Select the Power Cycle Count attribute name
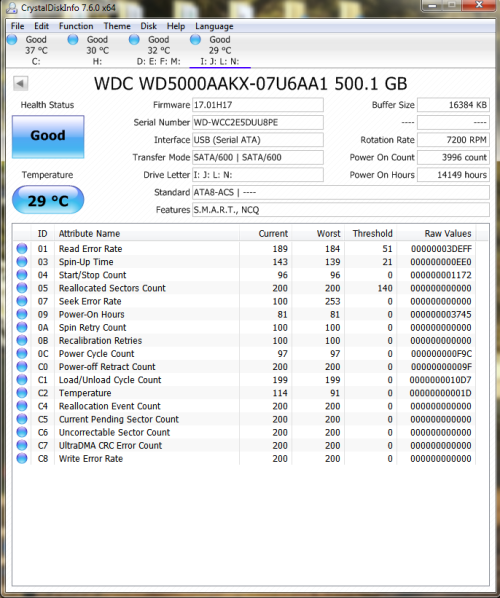The width and height of the screenshot is (500, 598). tap(96, 354)
